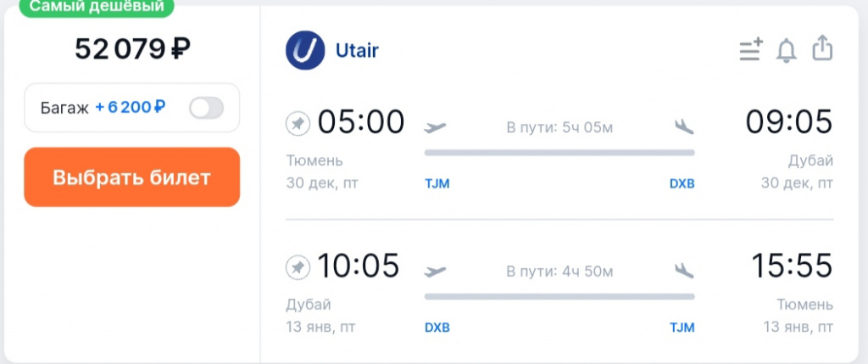868x364 pixels.
Task: Add ticket to comparison list icon
Action: coord(751,49)
